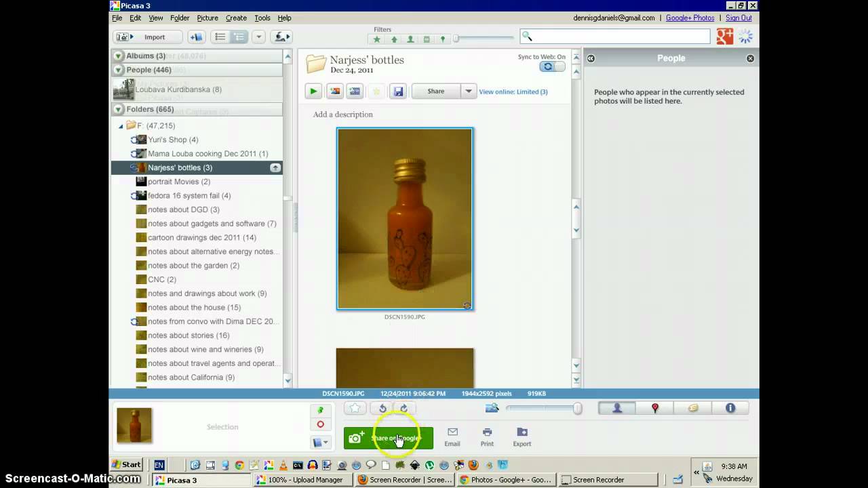Export selected photo to folder
Viewport: 868px width, 488px height.
pyautogui.click(x=521, y=437)
